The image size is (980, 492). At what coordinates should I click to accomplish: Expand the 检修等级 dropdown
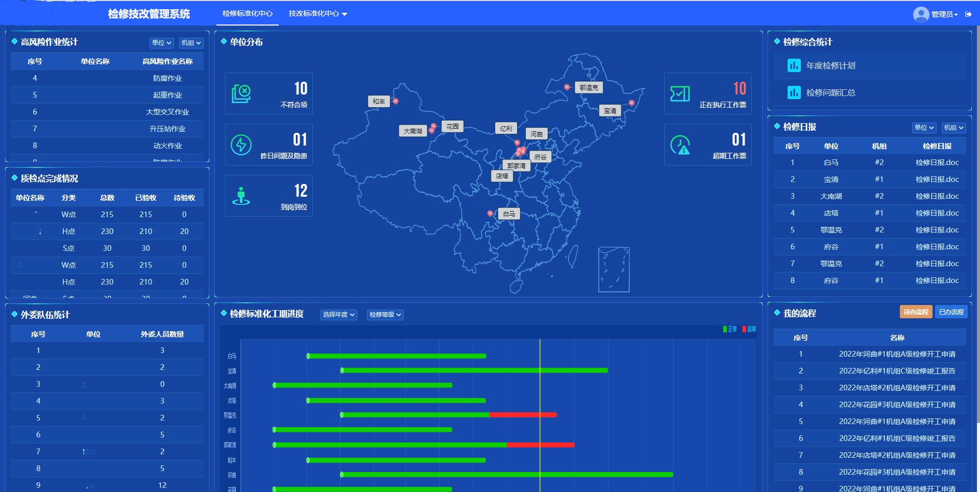click(385, 315)
